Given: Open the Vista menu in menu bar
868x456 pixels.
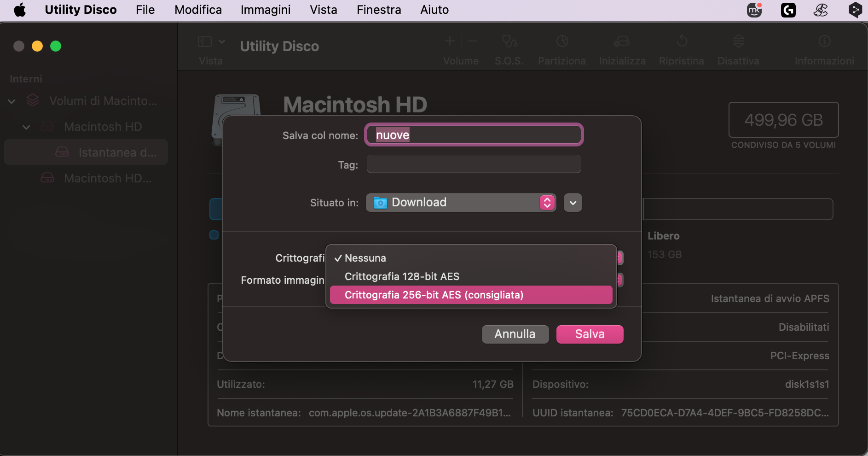Looking at the screenshot, I should point(324,10).
